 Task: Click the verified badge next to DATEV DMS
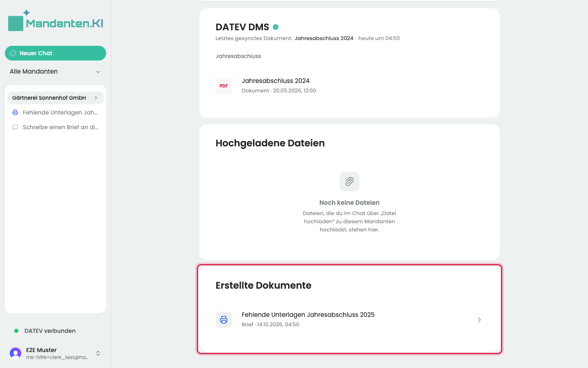coord(276,27)
